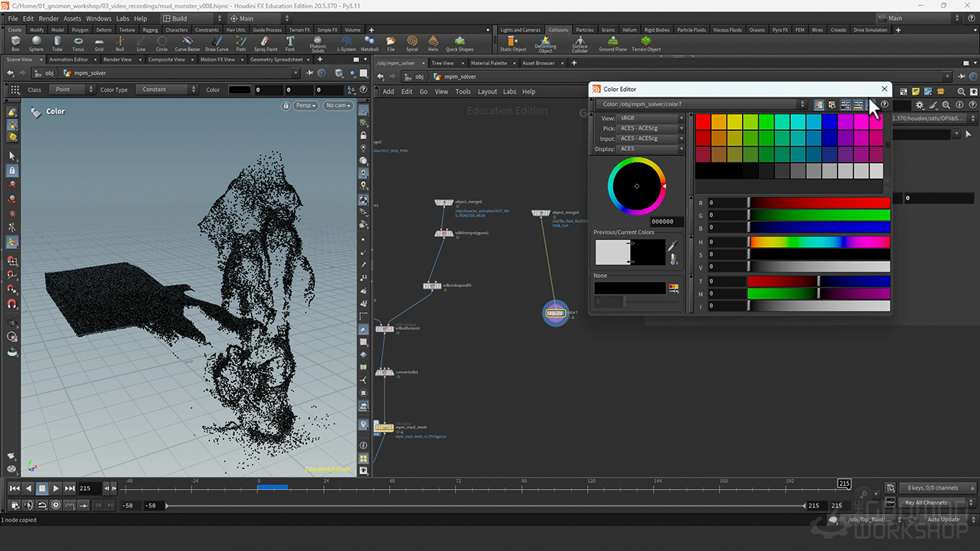Choose the L-System shelf tool
This screenshot has width=980, height=551.
(346, 43)
